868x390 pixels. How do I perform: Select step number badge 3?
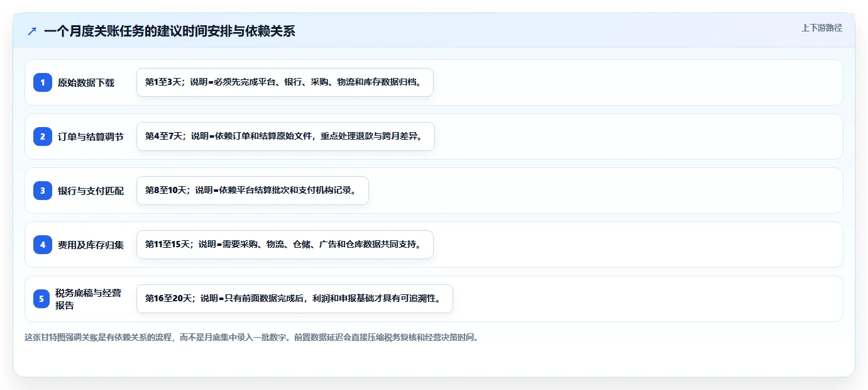pyautogui.click(x=43, y=191)
